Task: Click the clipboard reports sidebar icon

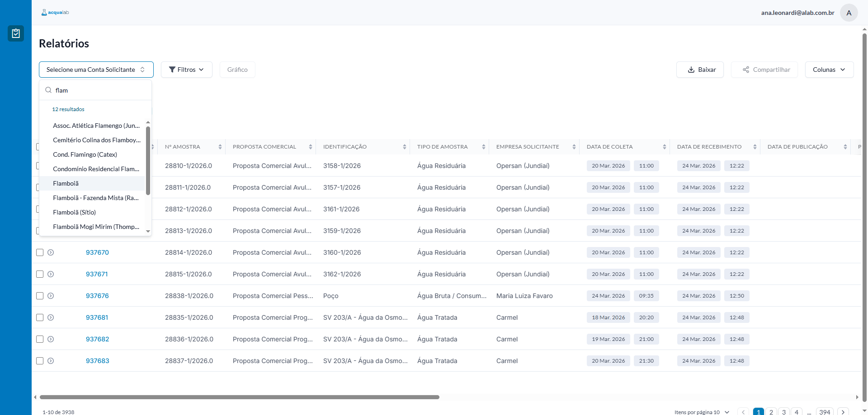Action: pos(16,33)
